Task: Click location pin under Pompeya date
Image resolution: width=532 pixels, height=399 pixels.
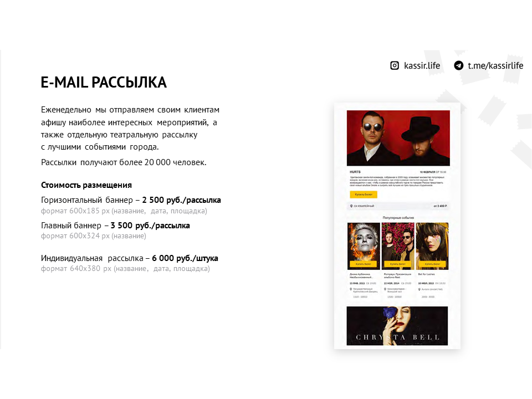Action: click(385, 289)
